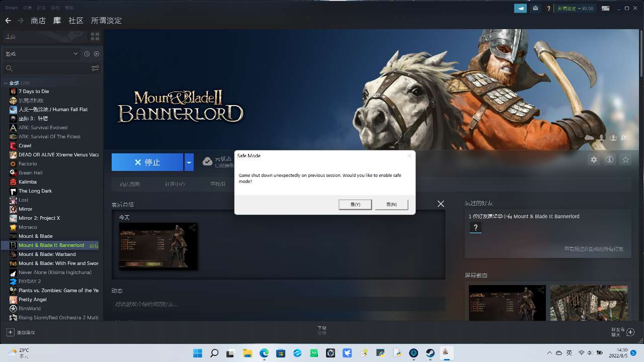
Task: Open Steam announcements megaphone icon
Action: [x=520, y=8]
